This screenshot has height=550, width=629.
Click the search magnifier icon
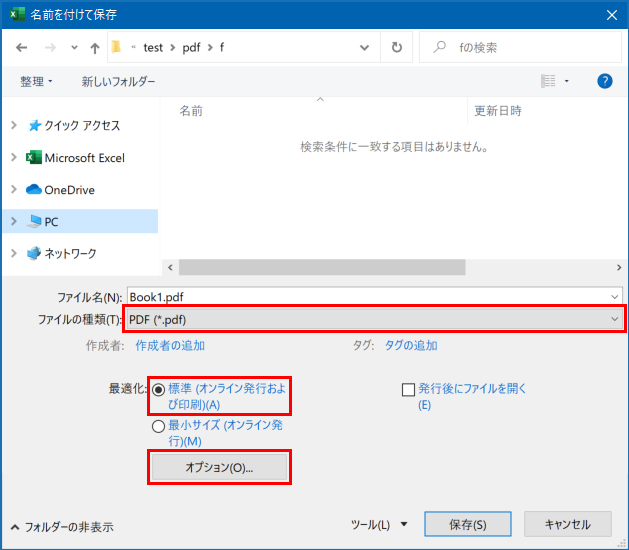coord(440,47)
